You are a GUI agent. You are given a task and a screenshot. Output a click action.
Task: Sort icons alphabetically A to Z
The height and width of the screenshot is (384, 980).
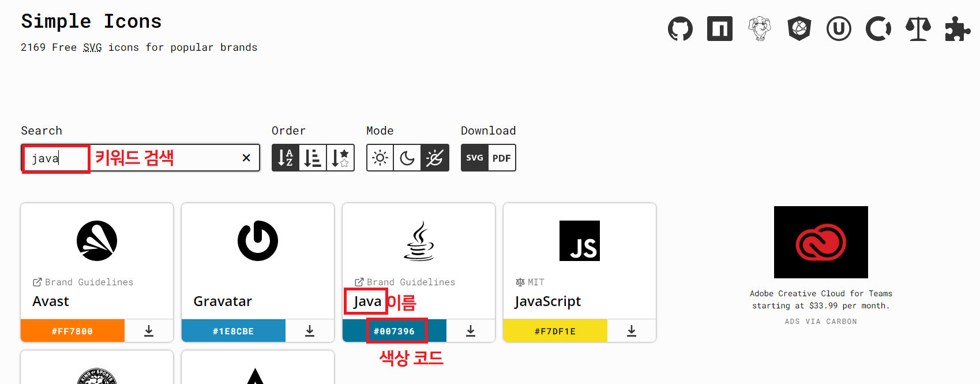click(286, 158)
